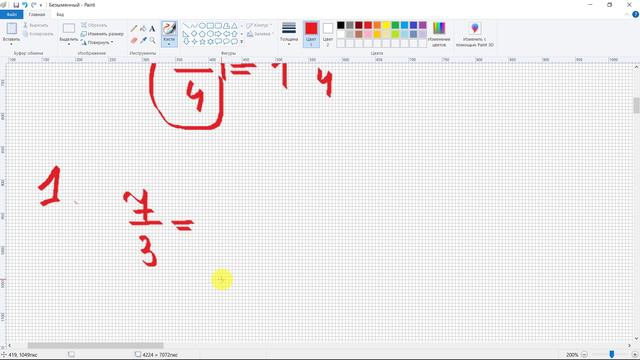Pick the Oval shape
The height and width of the screenshot is (360, 640).
coord(202,26)
